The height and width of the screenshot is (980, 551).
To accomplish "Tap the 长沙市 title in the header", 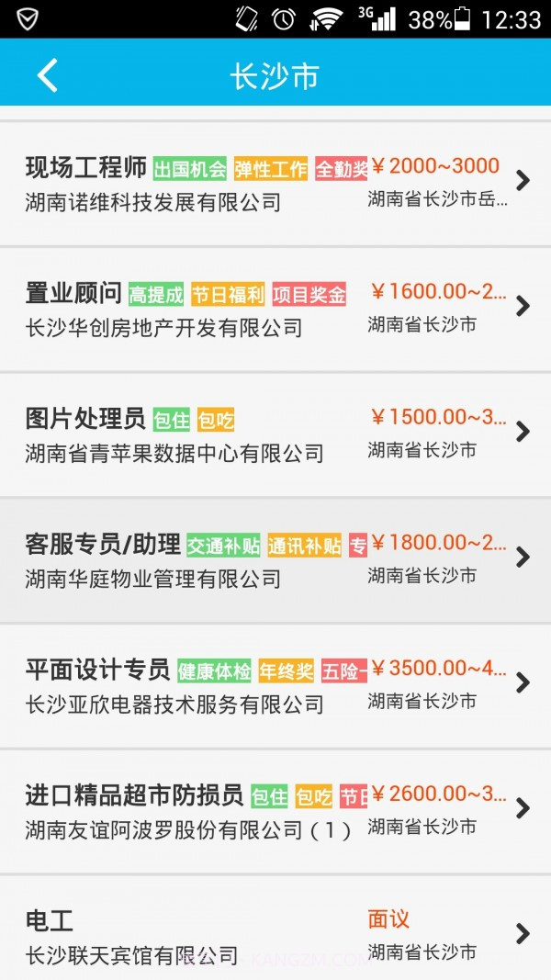I will (x=275, y=75).
